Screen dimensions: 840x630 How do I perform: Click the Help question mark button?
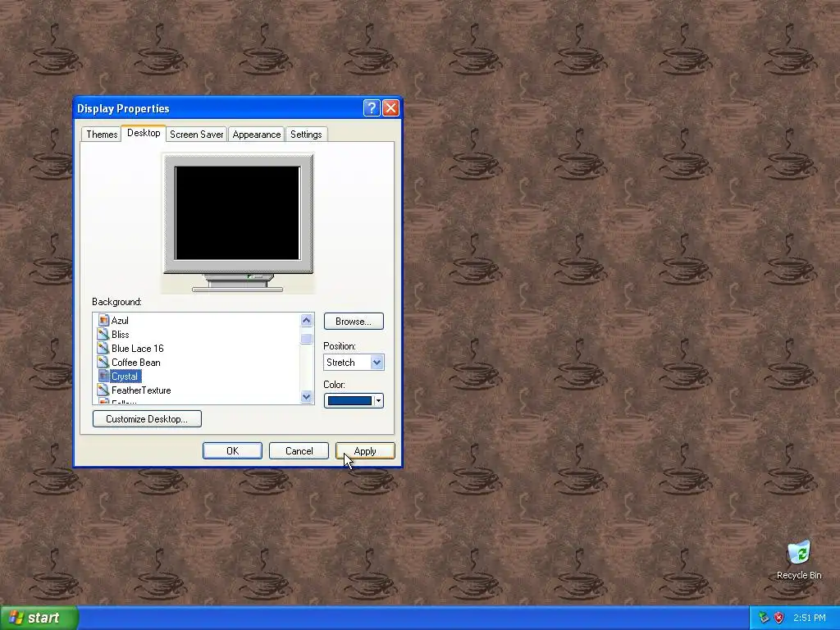click(x=372, y=108)
